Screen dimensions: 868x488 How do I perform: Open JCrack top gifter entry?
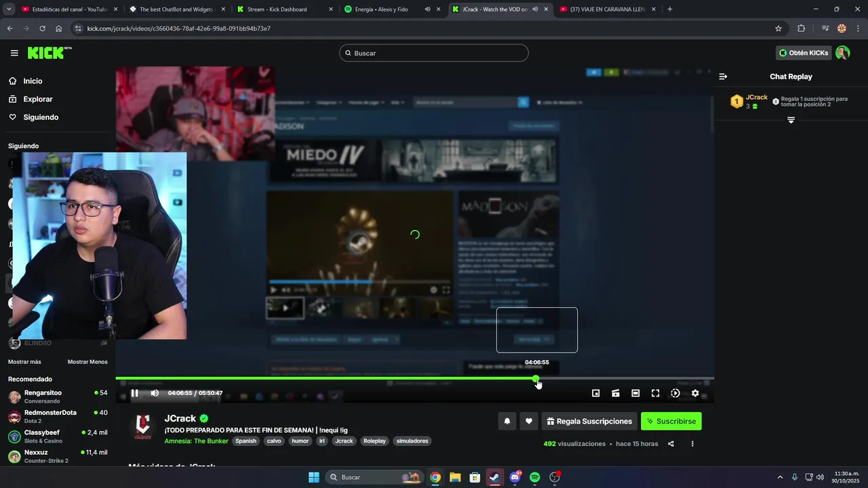[x=749, y=102]
